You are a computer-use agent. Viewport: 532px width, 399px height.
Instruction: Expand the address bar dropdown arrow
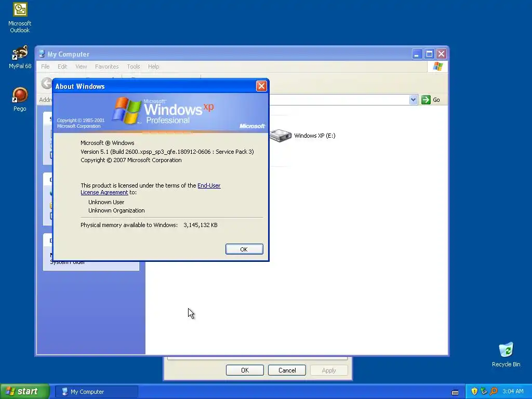click(x=413, y=100)
